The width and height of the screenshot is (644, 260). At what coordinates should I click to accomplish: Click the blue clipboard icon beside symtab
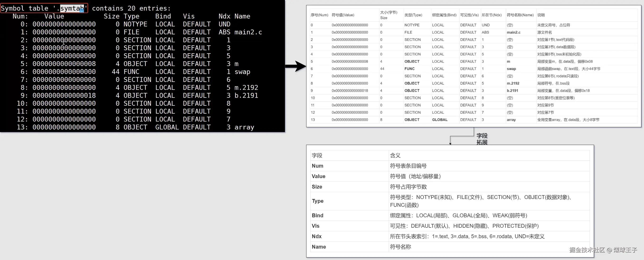pyautogui.click(x=82, y=11)
